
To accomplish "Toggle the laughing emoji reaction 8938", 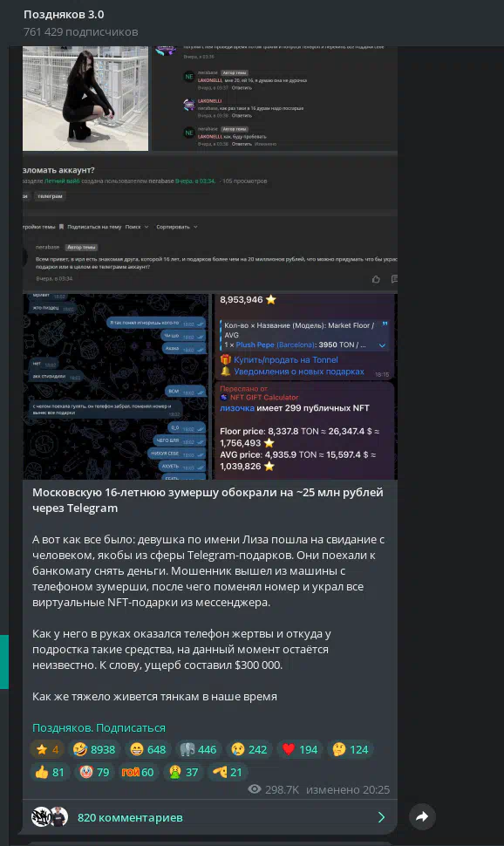I will point(94,749).
